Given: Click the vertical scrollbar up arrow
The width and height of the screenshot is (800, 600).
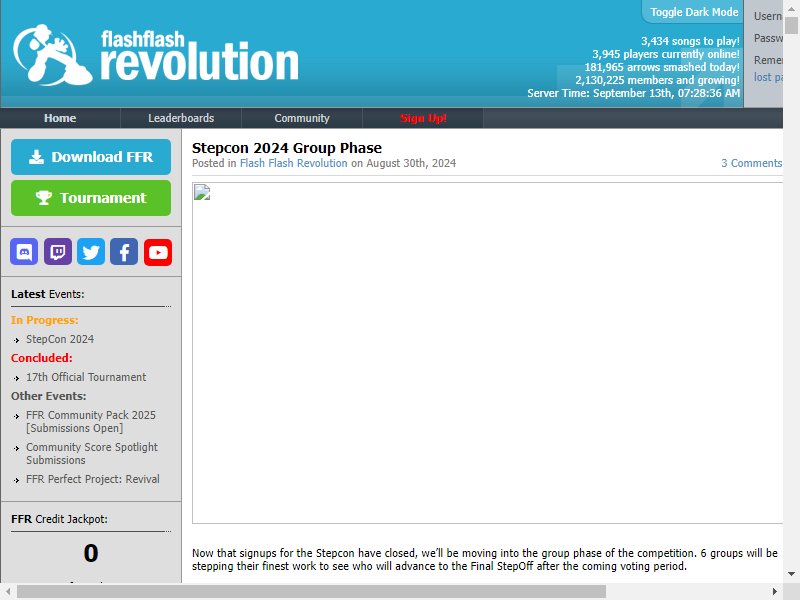Looking at the screenshot, I should click(x=791, y=8).
